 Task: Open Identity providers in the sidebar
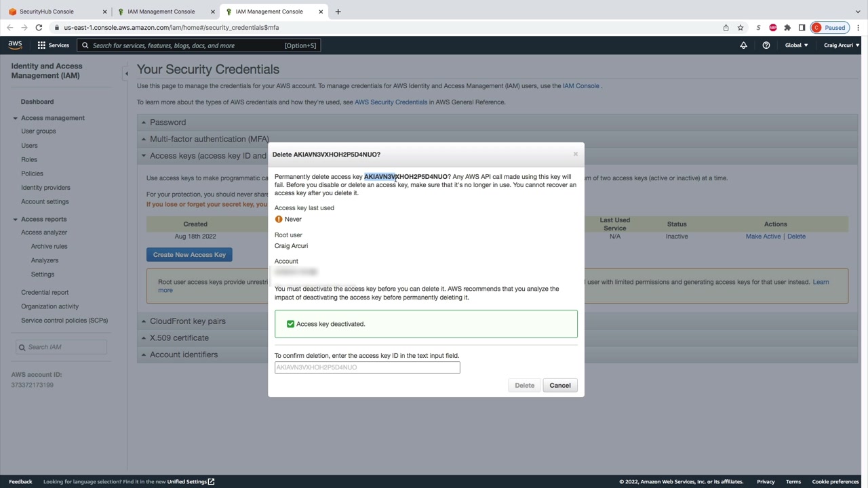pyautogui.click(x=45, y=188)
